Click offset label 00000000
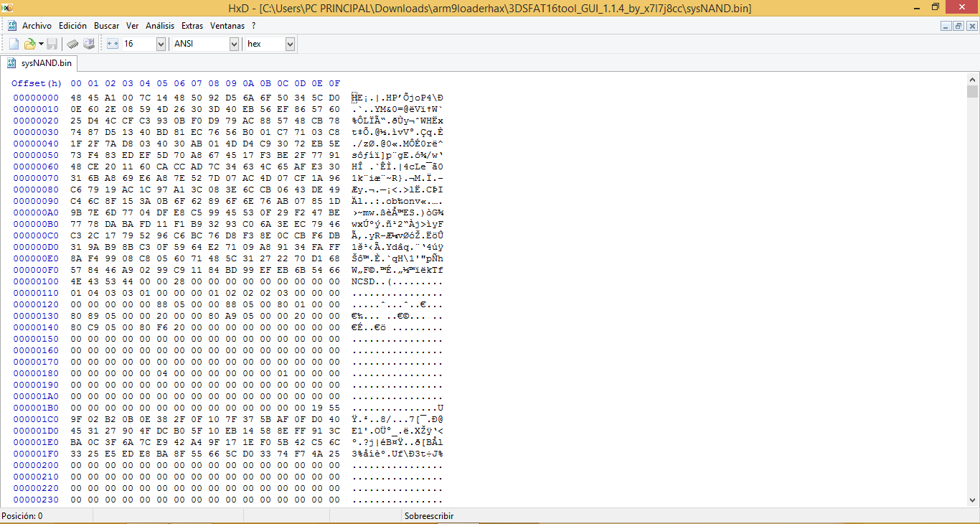 (x=36, y=98)
